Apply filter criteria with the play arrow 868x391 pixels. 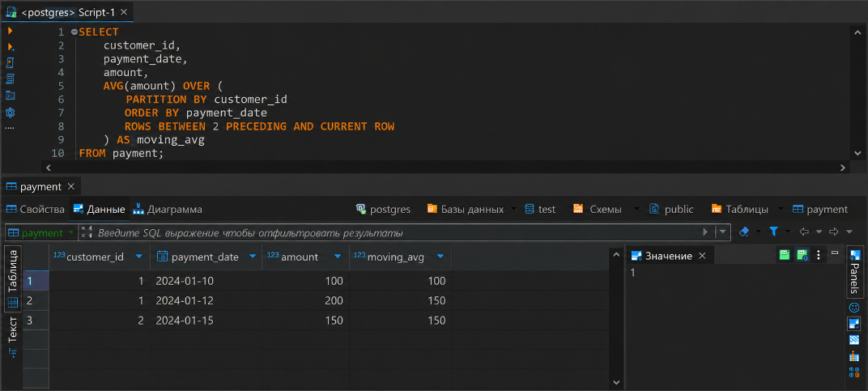tap(705, 232)
